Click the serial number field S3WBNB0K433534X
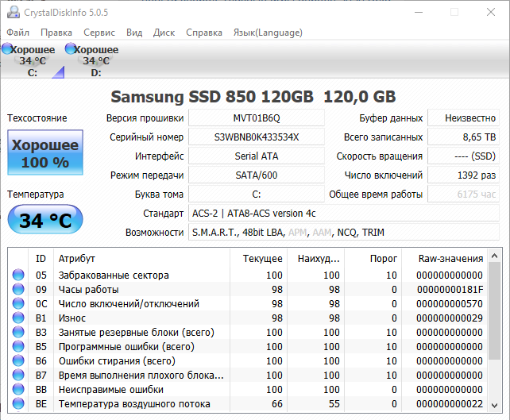Image resolution: width=510 pixels, height=420 pixels. (x=257, y=137)
